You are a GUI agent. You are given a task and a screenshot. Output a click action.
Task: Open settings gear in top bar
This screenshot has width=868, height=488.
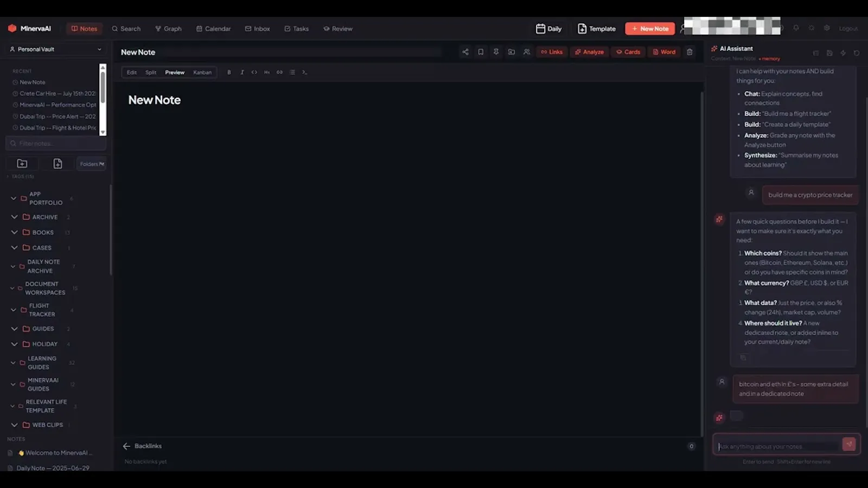pos(827,28)
